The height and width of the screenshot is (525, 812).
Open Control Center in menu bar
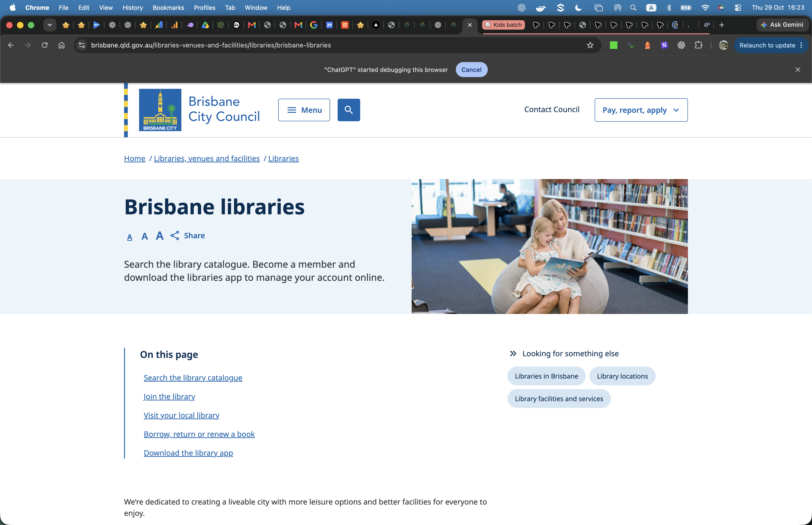pyautogui.click(x=738, y=8)
